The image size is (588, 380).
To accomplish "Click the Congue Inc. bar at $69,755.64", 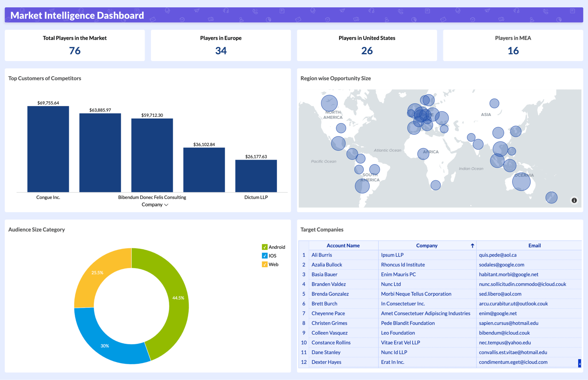I will click(x=48, y=149).
